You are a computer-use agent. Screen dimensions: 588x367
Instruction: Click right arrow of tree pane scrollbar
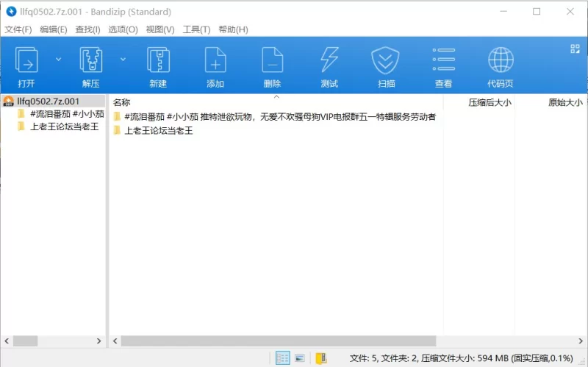(x=99, y=341)
